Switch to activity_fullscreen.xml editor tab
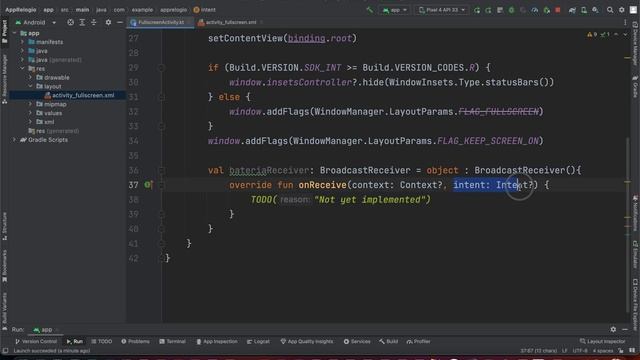Screen dimensions: 640x360 tap(230, 22)
